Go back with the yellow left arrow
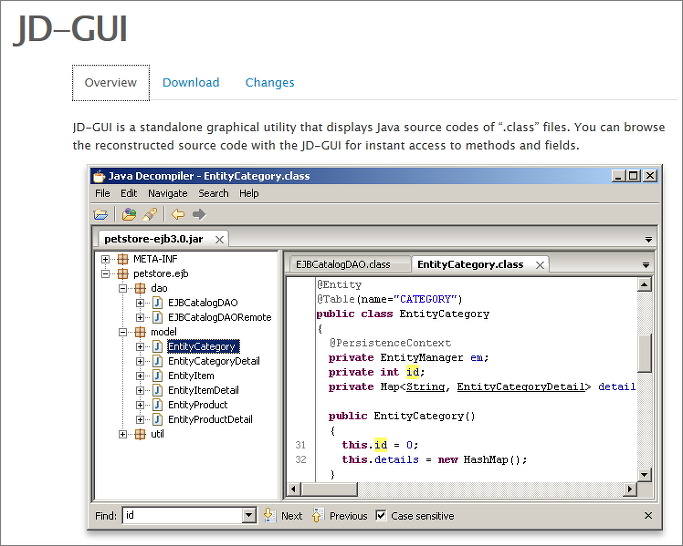Image resolution: width=683 pixels, height=546 pixels. [178, 214]
